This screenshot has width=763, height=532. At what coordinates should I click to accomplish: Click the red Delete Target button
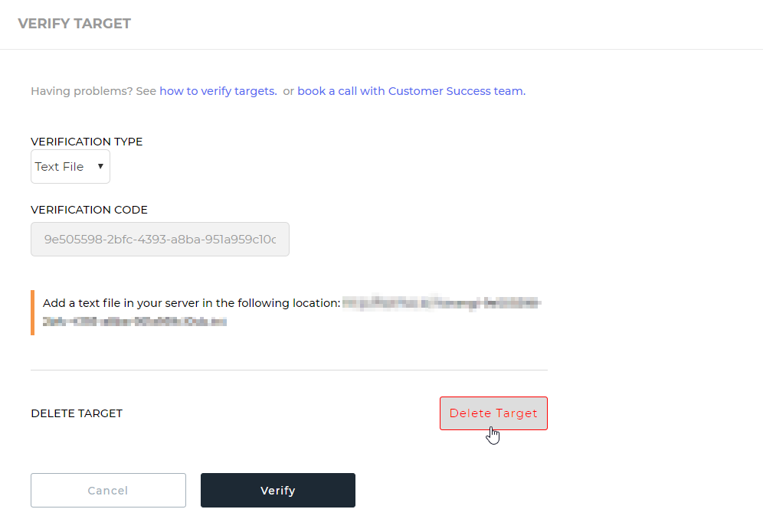pyautogui.click(x=493, y=413)
